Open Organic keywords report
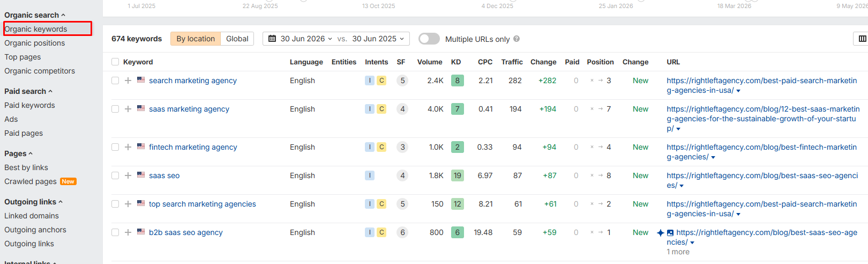Image resolution: width=868 pixels, height=264 pixels. click(36, 29)
